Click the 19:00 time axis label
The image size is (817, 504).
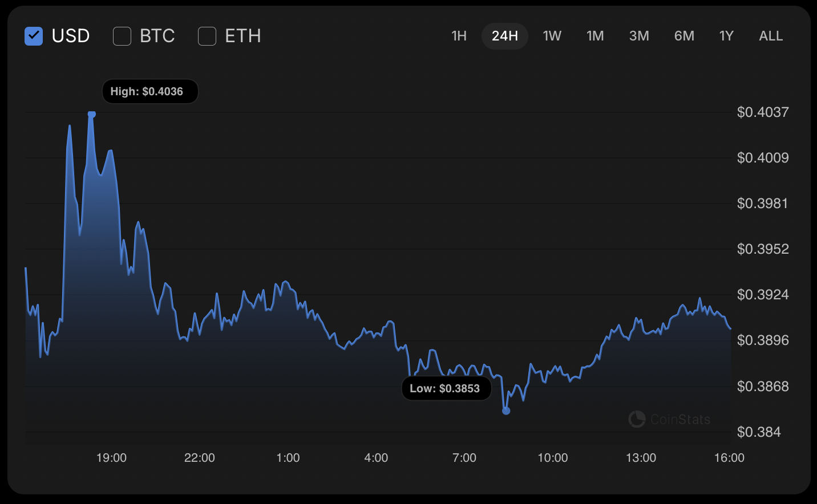(111, 458)
